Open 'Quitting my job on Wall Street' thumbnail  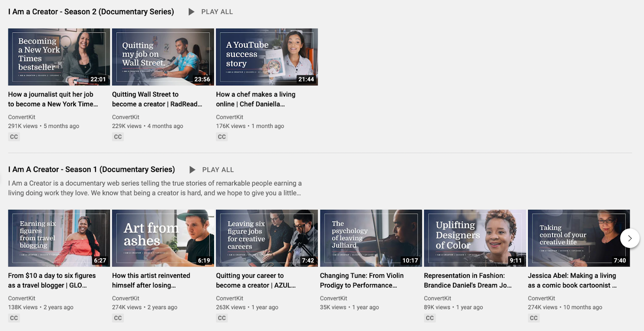coord(163,57)
